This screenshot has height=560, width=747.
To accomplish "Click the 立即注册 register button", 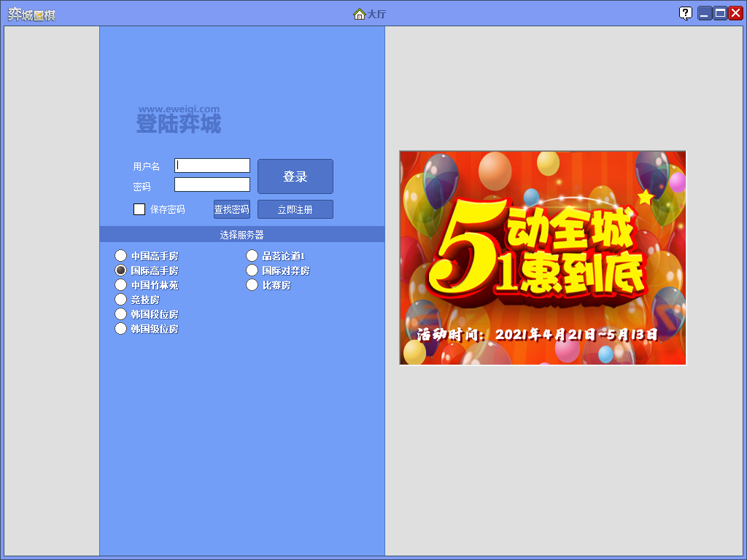I will 295,209.
